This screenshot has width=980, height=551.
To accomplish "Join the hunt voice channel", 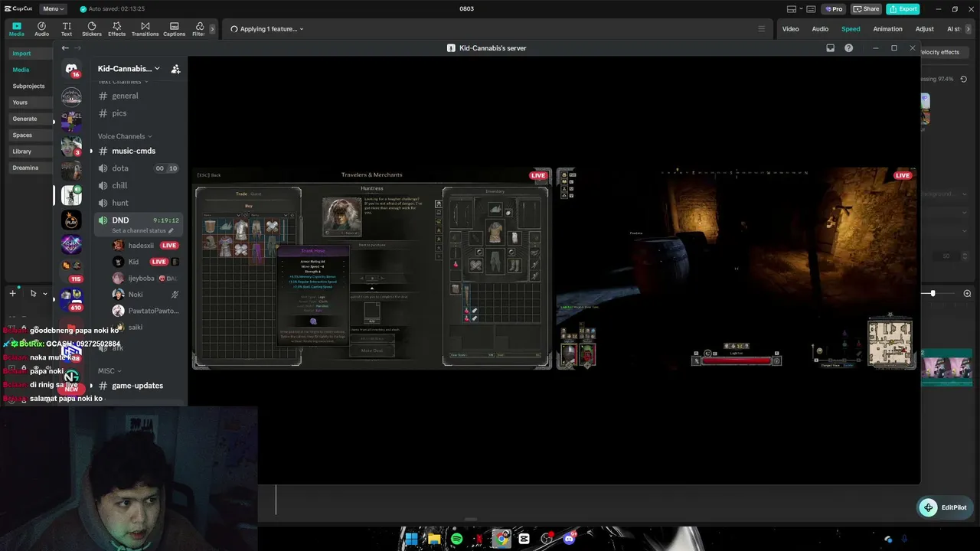I will tap(120, 203).
